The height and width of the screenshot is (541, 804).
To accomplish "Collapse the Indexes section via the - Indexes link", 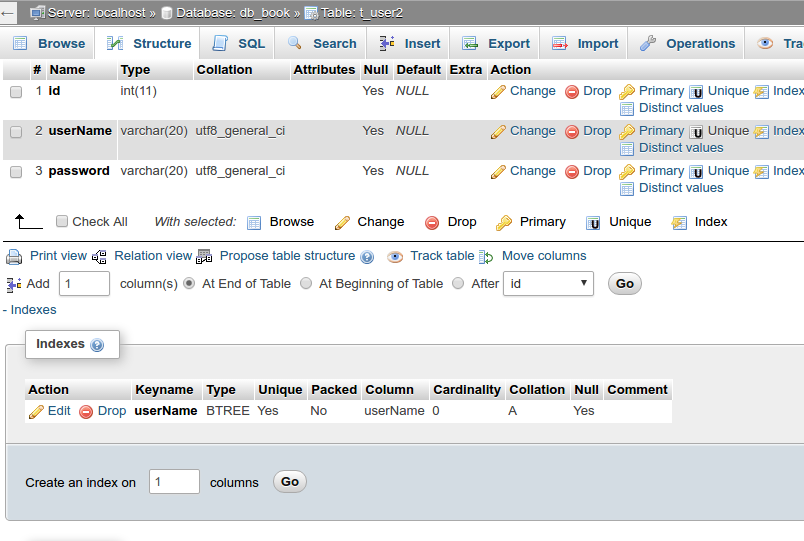I will click(x=29, y=310).
